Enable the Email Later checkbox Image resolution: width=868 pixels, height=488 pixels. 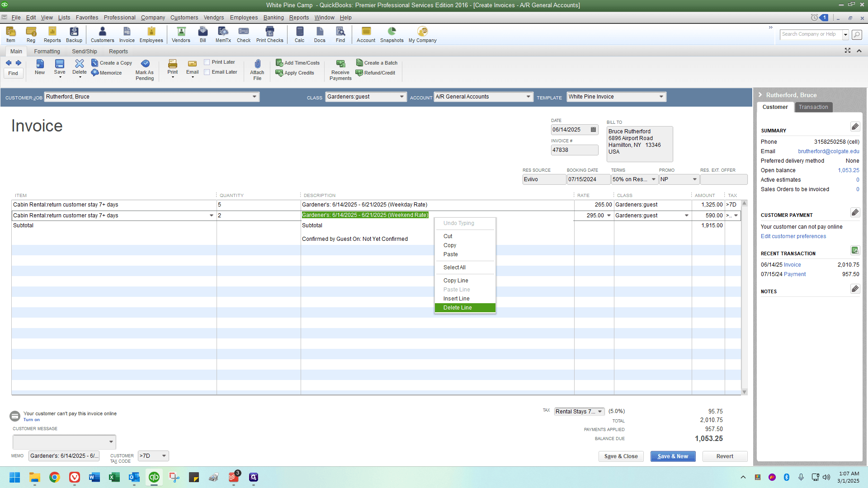(x=207, y=72)
